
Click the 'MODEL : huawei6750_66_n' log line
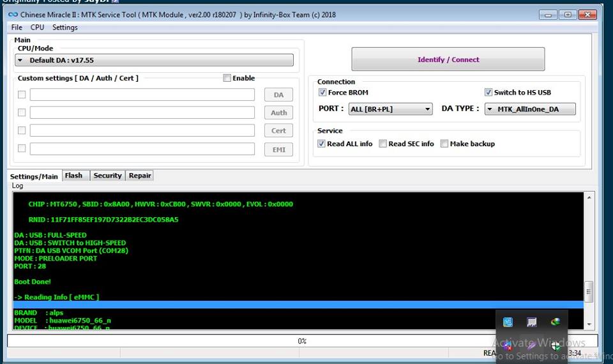pos(63,321)
